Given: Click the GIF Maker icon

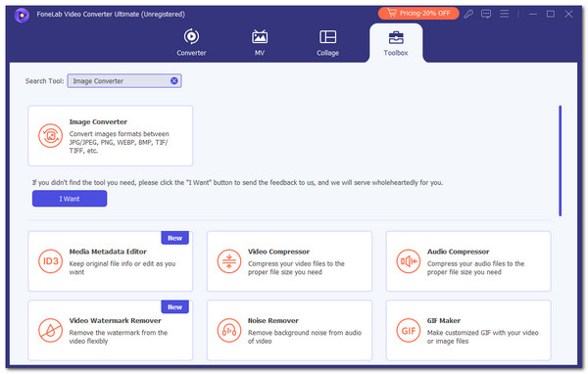Looking at the screenshot, I should click(409, 330).
